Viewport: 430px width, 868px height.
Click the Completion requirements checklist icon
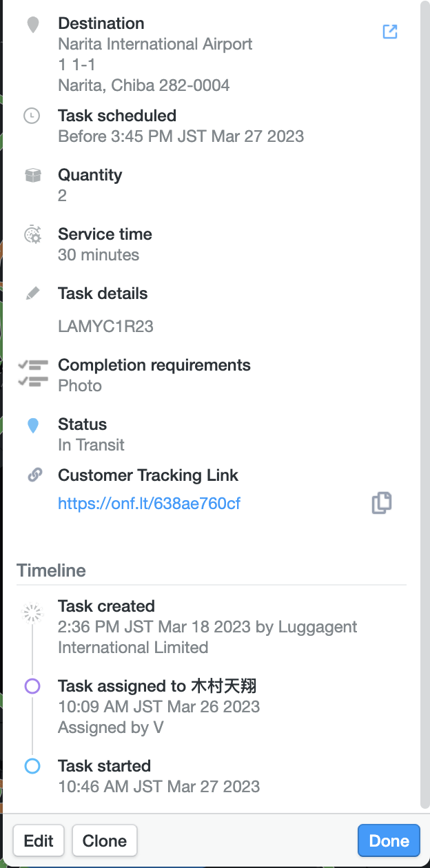[x=34, y=373]
